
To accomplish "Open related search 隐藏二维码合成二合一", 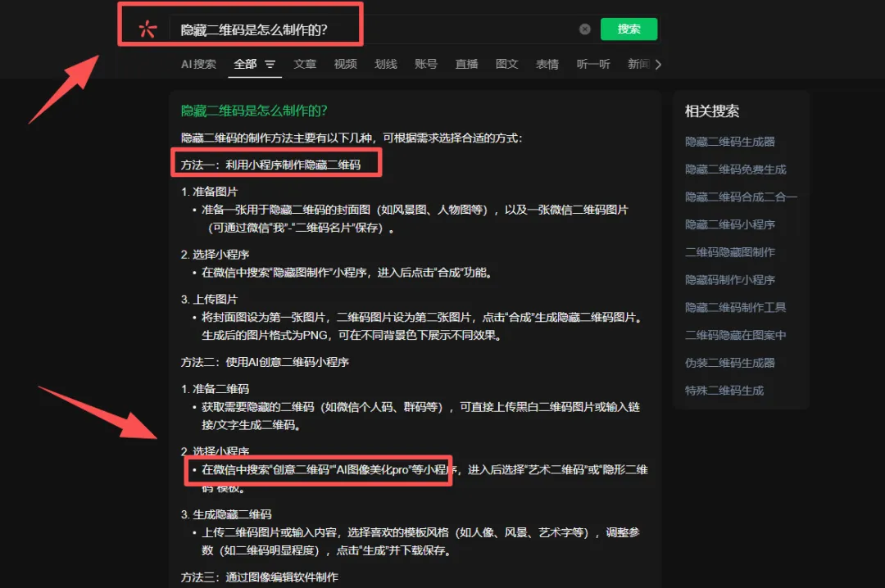I will (x=741, y=197).
